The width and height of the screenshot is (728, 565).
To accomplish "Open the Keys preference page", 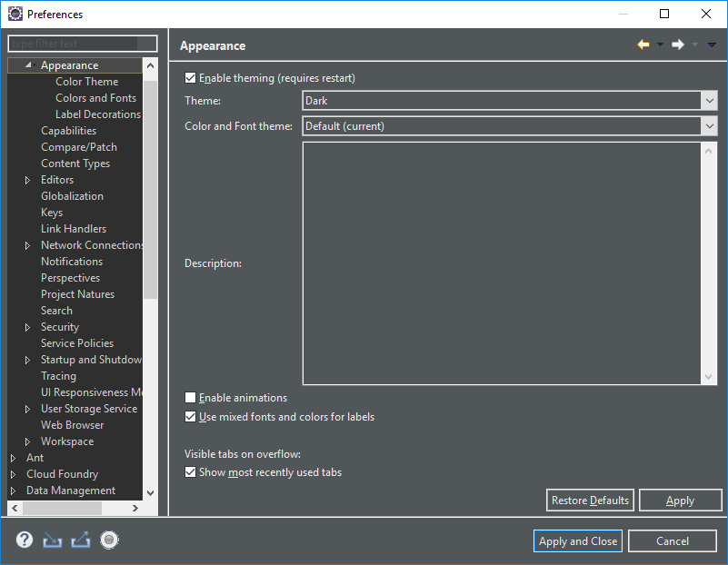I will pyautogui.click(x=52, y=213).
